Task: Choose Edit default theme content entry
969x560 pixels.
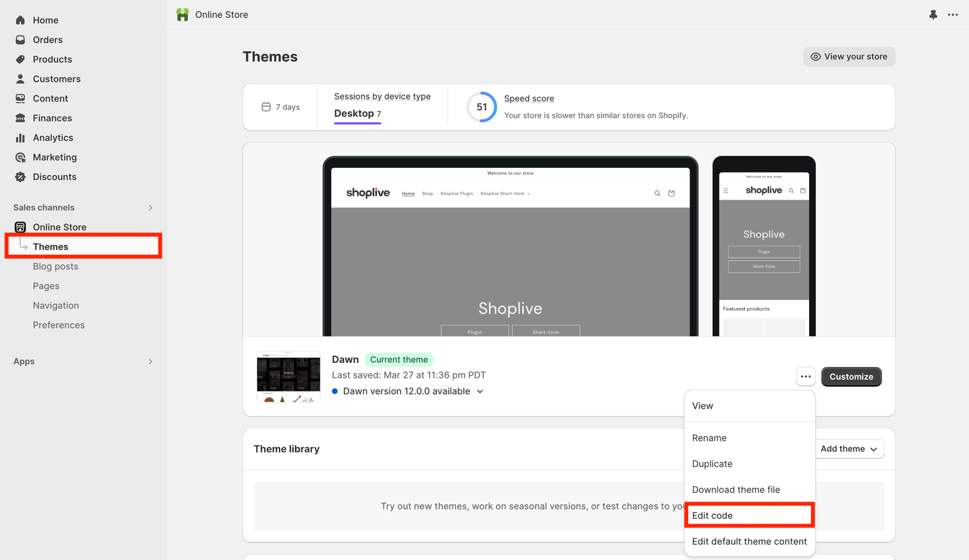Action: coord(750,541)
